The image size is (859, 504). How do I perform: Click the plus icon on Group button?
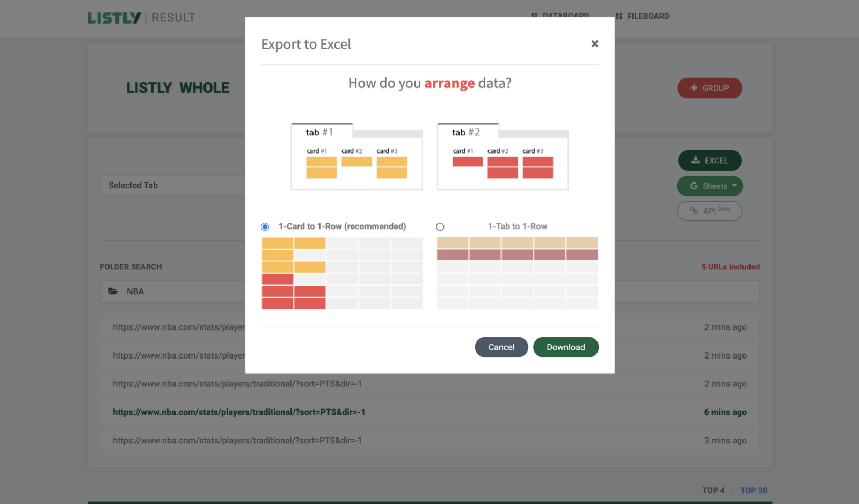click(694, 88)
